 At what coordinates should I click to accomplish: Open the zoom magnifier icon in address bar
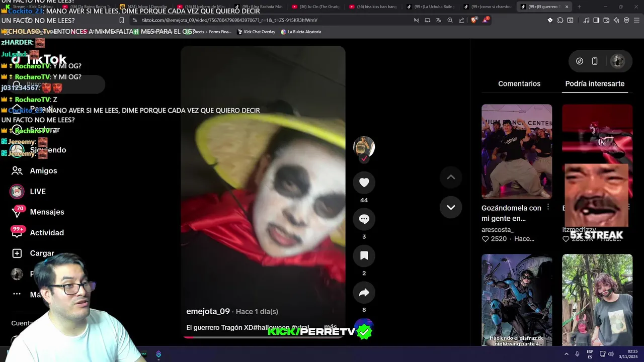[450, 20]
